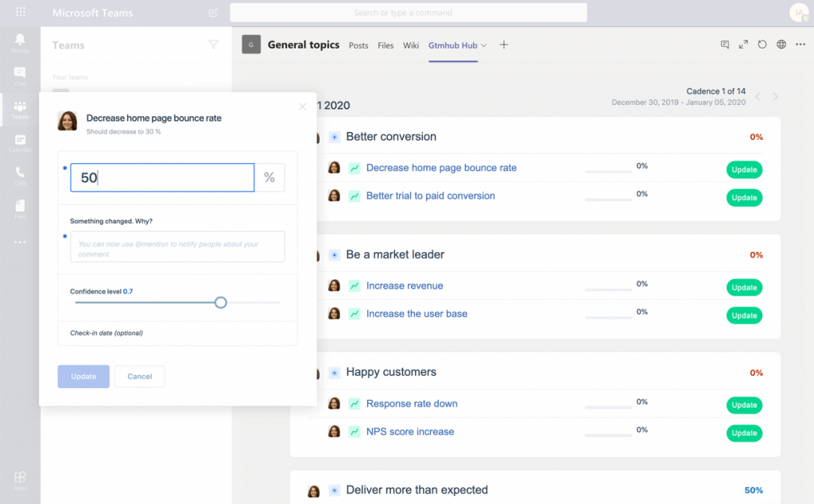The image size is (814, 504).
Task: Open tab in website globe icon
Action: (x=781, y=45)
